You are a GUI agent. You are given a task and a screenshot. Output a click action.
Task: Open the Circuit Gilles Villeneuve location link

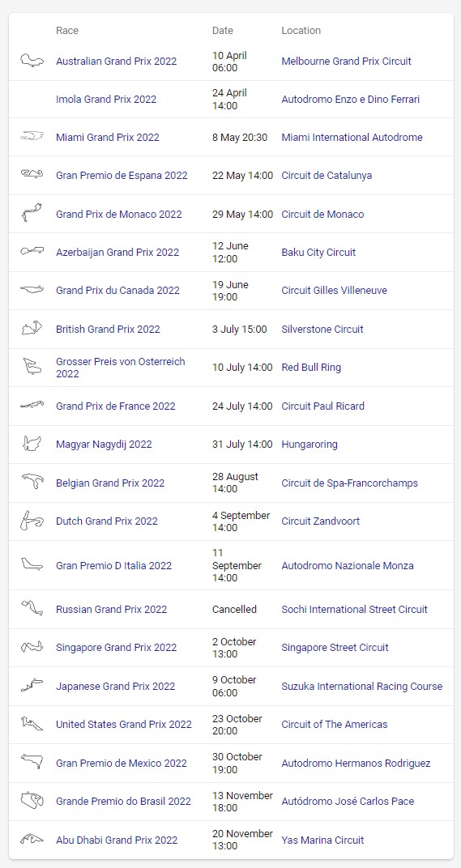(x=334, y=290)
